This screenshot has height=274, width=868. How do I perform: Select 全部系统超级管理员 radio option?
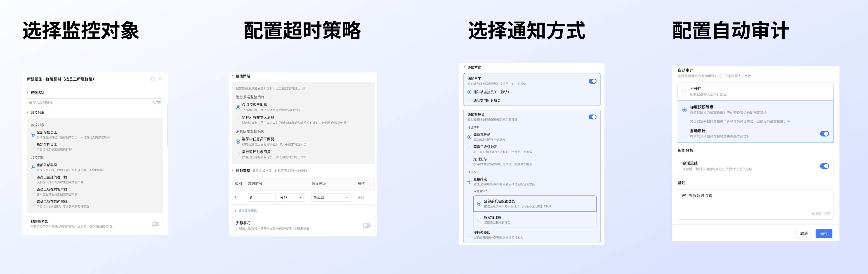pyautogui.click(x=479, y=204)
